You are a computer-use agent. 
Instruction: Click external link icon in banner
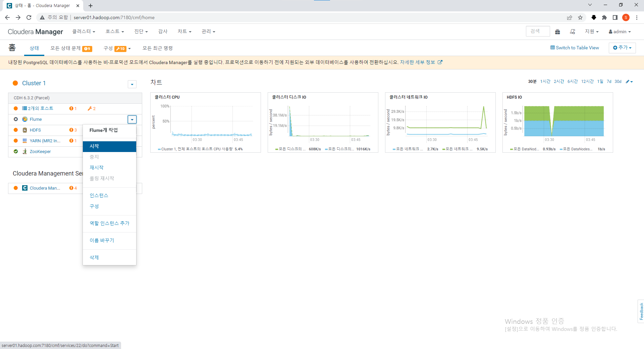[440, 62]
